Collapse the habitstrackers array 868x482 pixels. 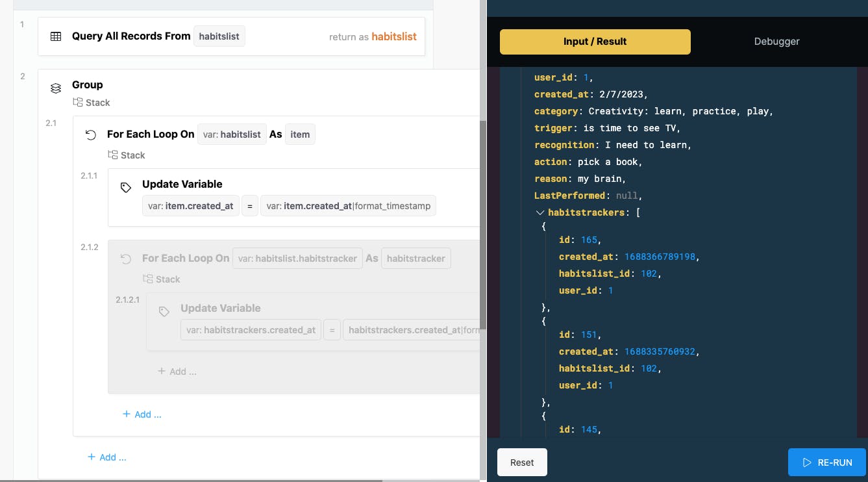coord(539,212)
